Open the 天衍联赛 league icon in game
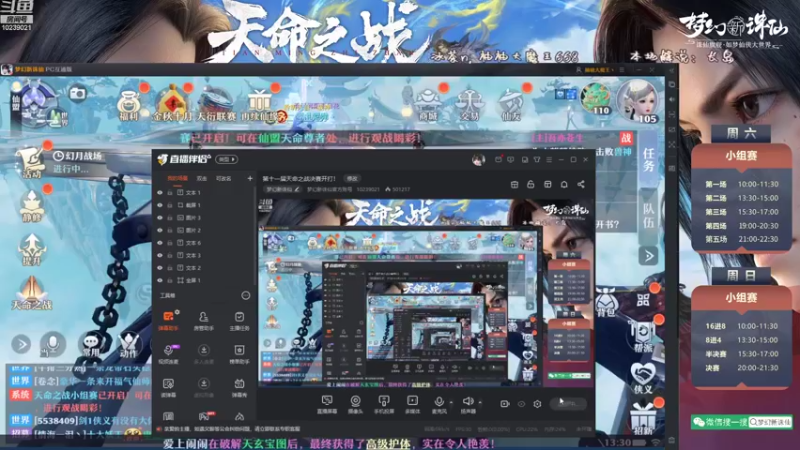800x450 pixels. tap(216, 105)
